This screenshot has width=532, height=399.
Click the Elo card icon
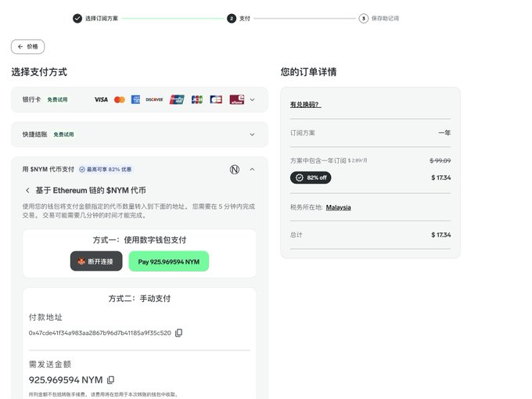[x=237, y=99]
